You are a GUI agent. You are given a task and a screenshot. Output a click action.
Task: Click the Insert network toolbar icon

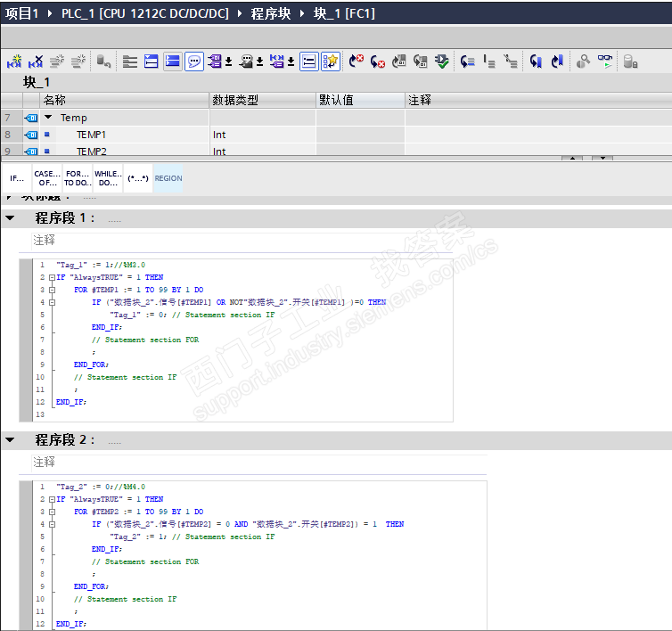pos(14,61)
